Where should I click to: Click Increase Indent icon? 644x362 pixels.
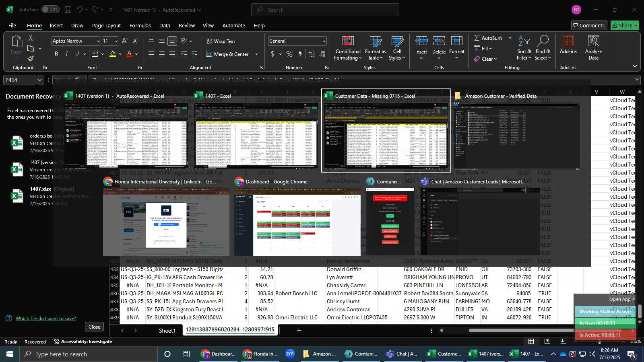click(194, 54)
